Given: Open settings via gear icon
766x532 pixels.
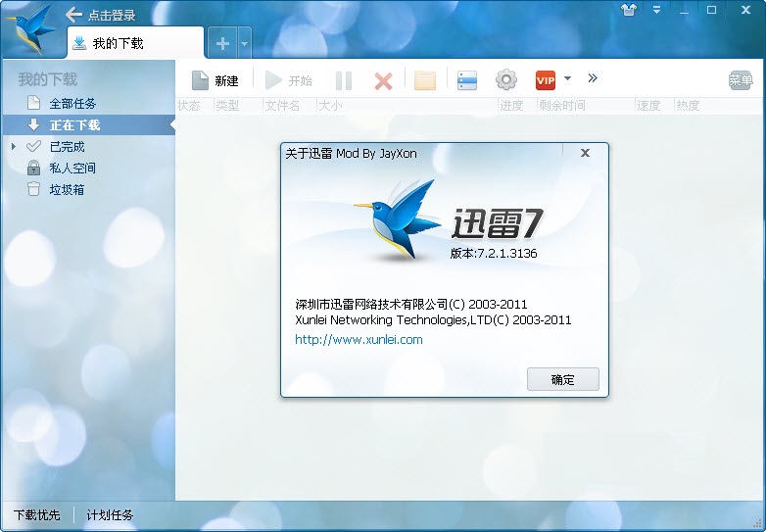Looking at the screenshot, I should (506, 79).
